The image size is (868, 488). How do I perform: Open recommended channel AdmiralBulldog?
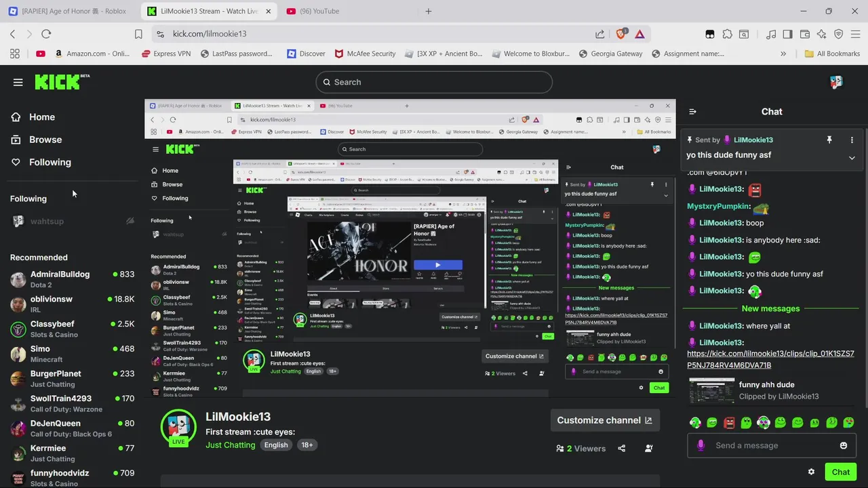point(71,279)
